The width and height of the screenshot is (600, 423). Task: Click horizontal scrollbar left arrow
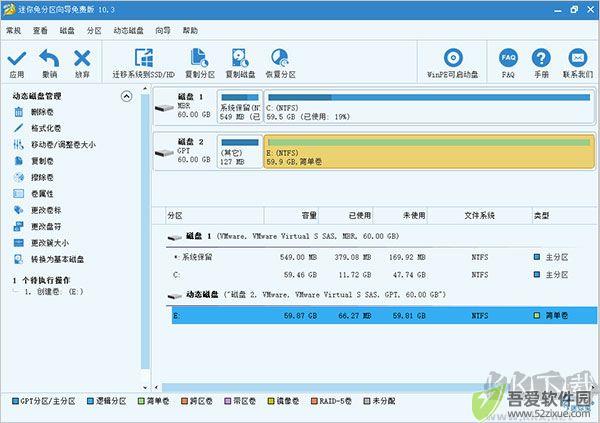point(156,387)
